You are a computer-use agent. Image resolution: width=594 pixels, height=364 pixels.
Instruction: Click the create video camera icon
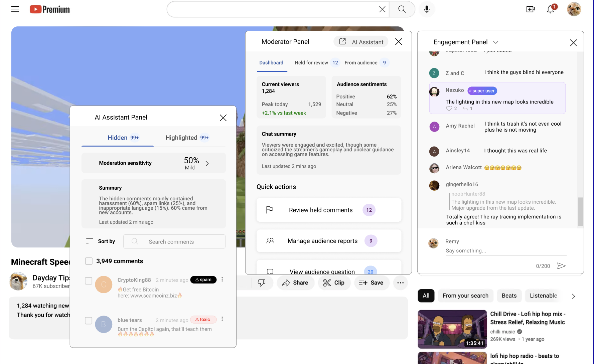click(x=531, y=9)
